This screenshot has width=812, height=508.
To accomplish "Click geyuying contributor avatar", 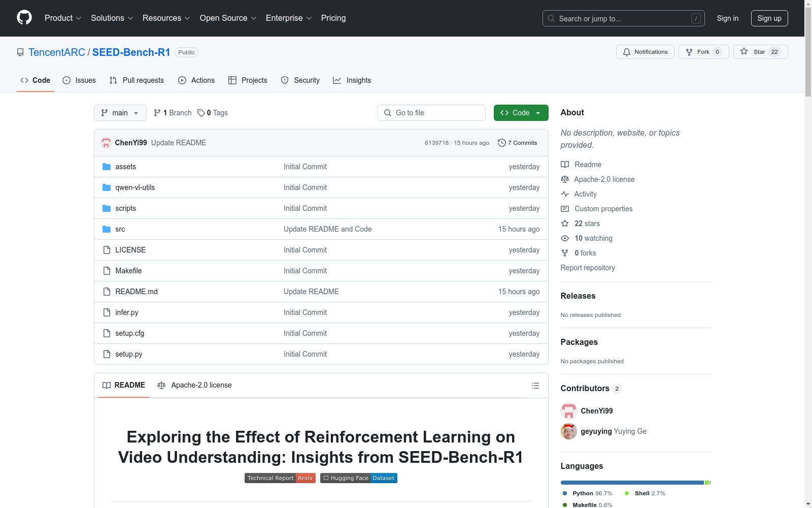I will point(569,431).
